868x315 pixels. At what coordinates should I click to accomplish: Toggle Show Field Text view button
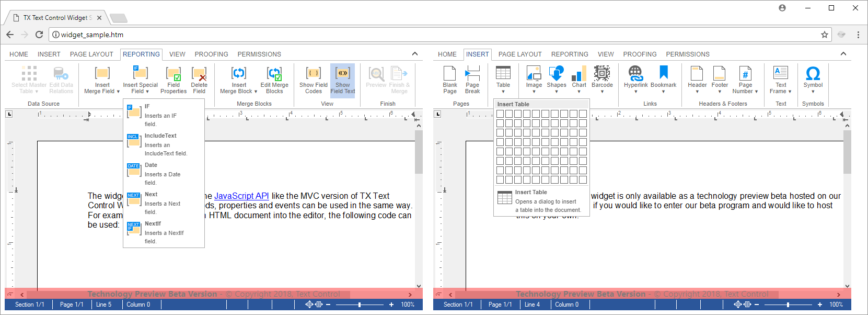[343, 80]
